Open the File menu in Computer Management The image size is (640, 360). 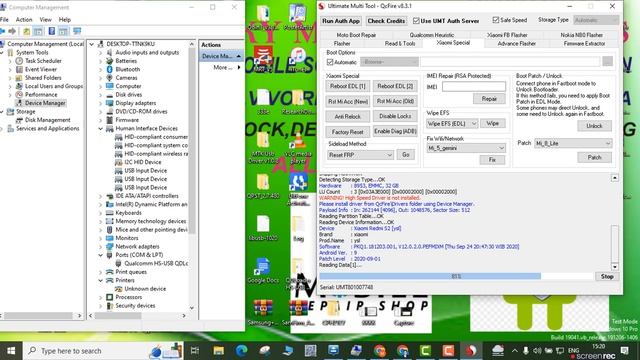click(4, 20)
